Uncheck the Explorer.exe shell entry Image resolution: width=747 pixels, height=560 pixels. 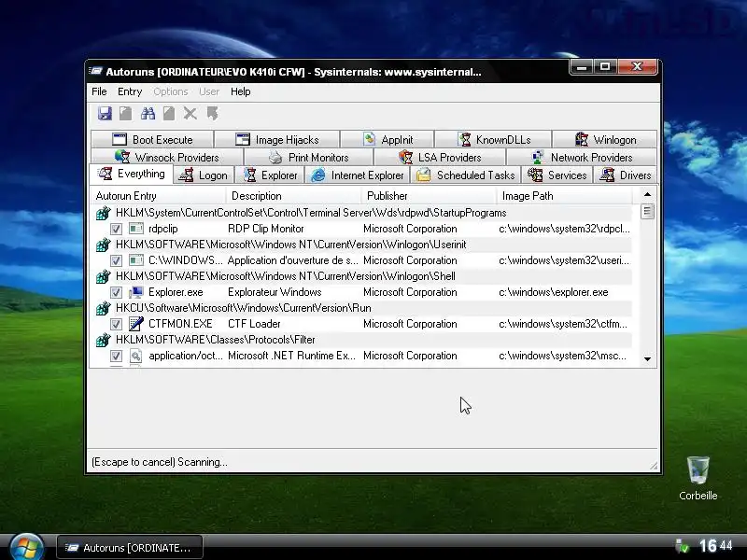(116, 292)
